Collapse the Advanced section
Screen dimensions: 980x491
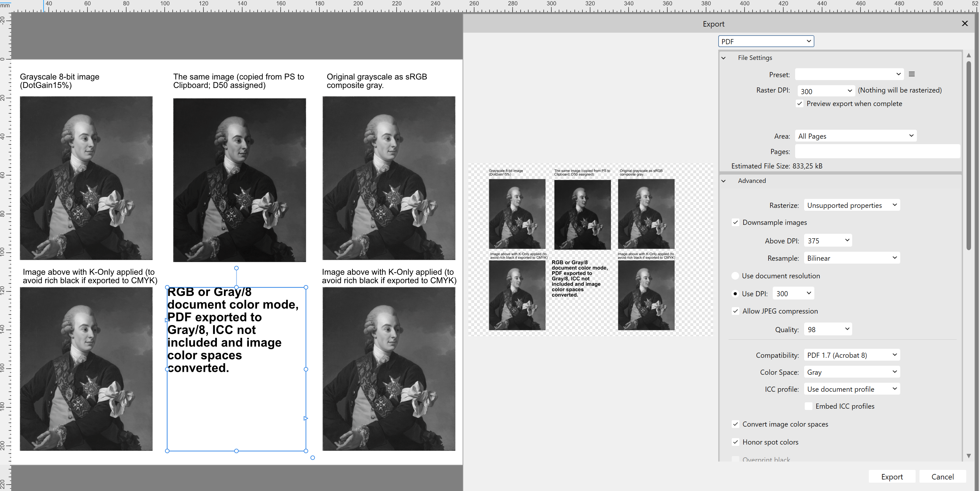point(724,181)
